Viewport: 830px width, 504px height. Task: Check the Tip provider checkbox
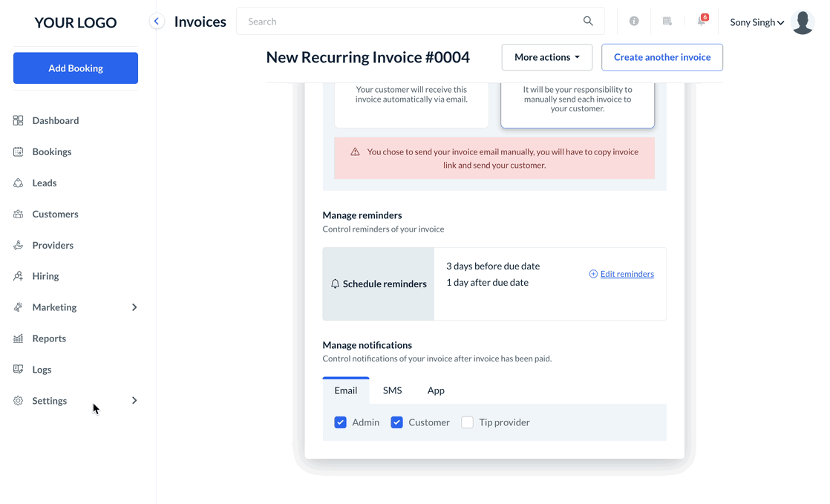pos(468,422)
